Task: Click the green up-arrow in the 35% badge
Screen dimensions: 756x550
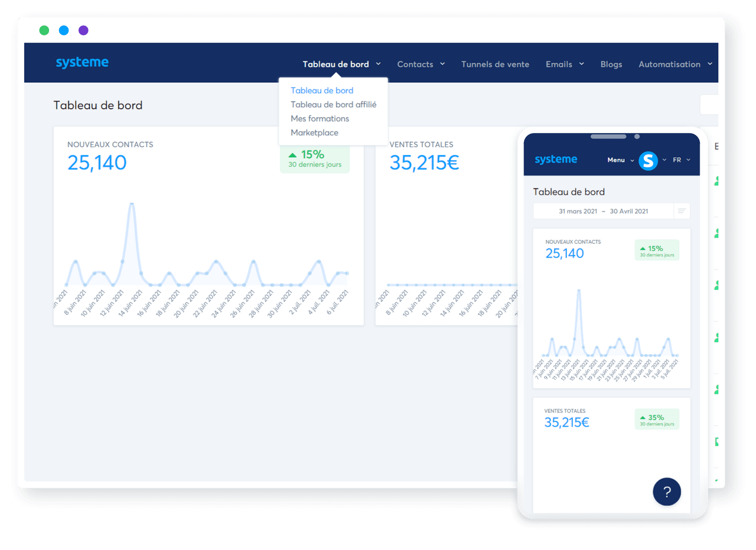Action: pyautogui.click(x=642, y=417)
